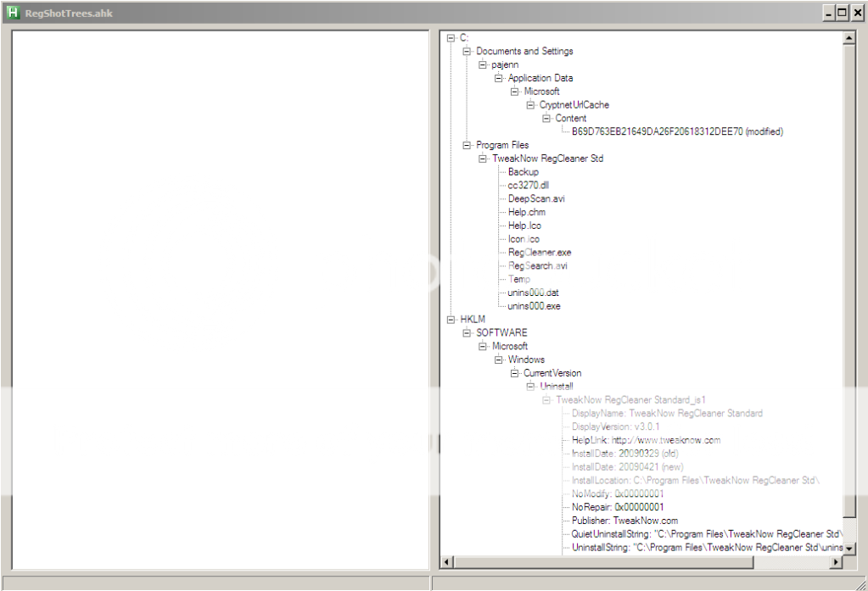The width and height of the screenshot is (868, 591).
Task: Click the RegShotTrees.ahk title bar icon
Action: click(14, 13)
